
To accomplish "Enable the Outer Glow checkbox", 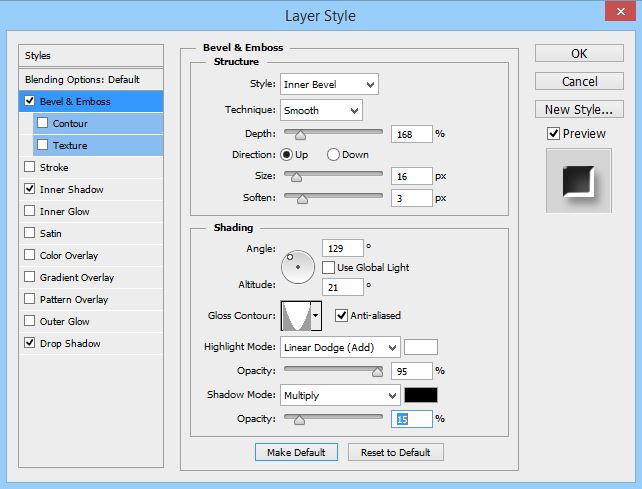I will pos(29,321).
